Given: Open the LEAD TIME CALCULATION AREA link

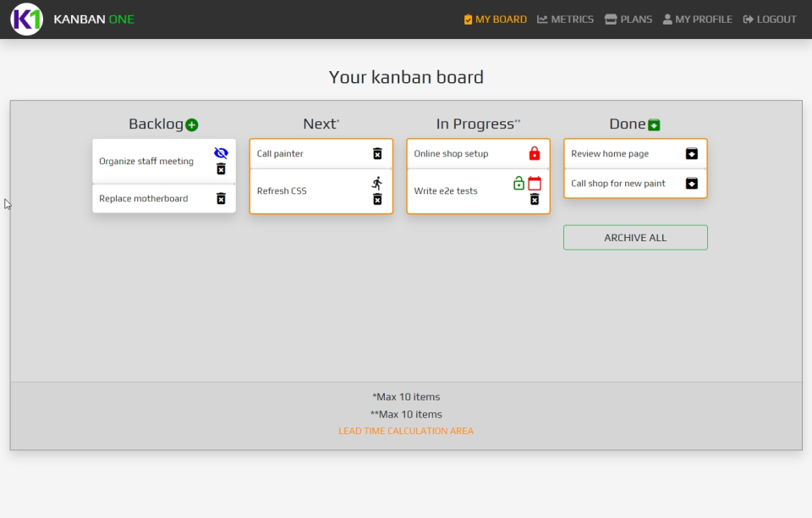Looking at the screenshot, I should 405,430.
